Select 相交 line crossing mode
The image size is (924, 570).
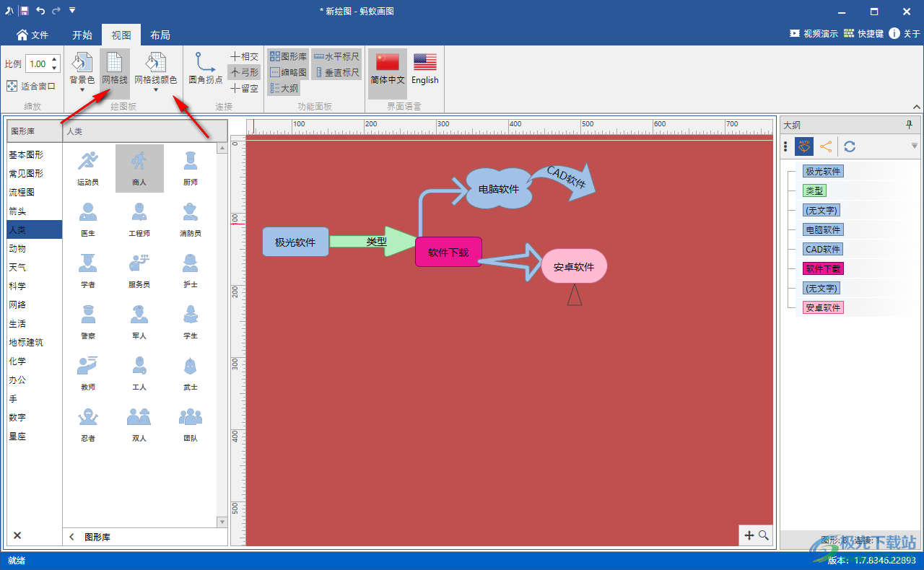point(244,56)
